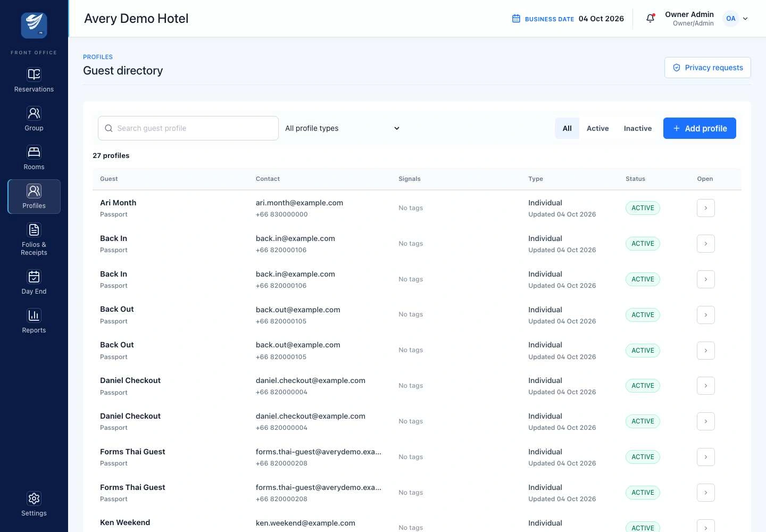The height and width of the screenshot is (532, 766).
Task: Go to the Group section
Action: [34, 120]
